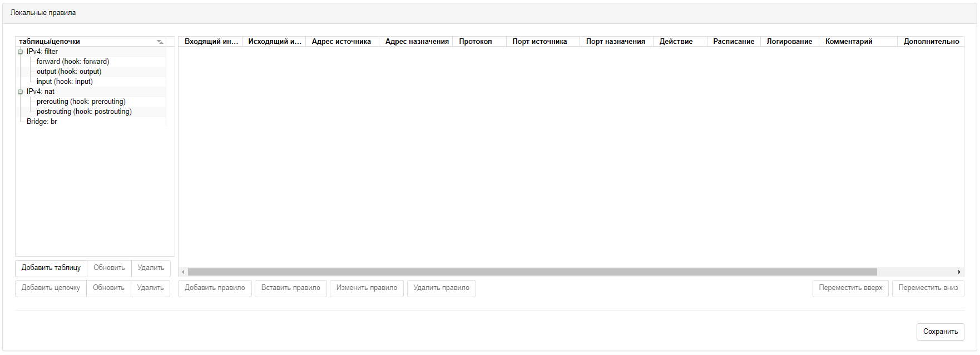Click the left arrow of horizontal scrollbar
The image size is (980, 355).
pos(183,272)
